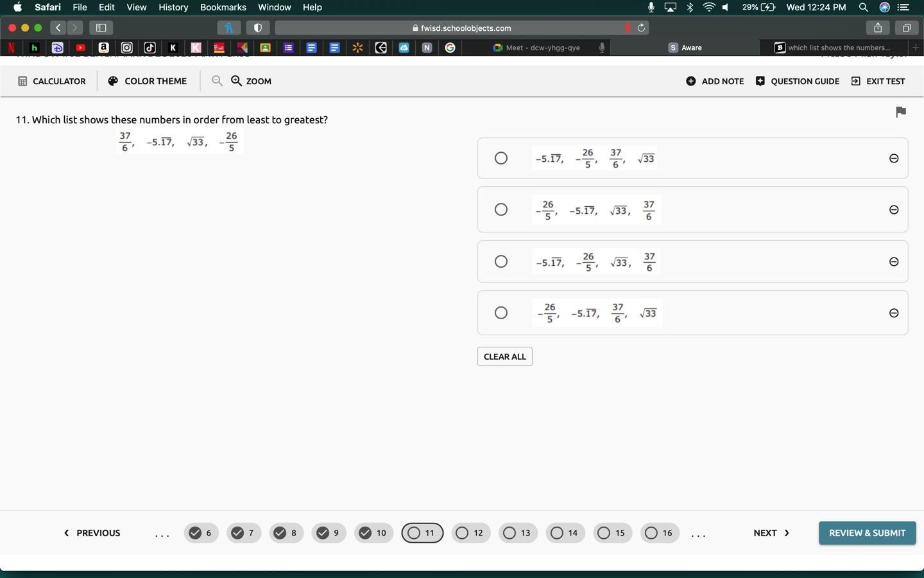Open the Color Theme picker

pyautogui.click(x=147, y=81)
